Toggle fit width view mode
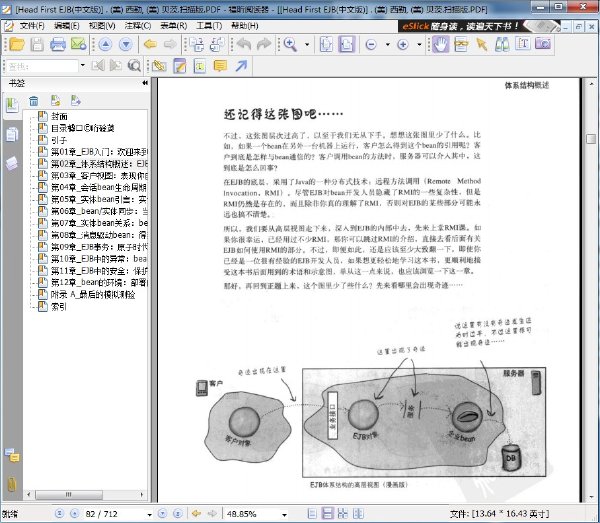600x523 pixels. 347,44
